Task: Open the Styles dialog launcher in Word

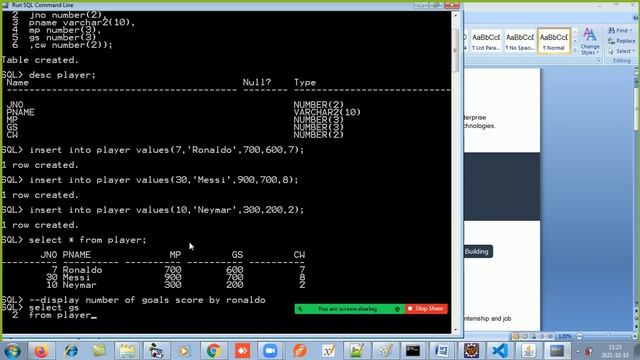Action: tap(598, 60)
